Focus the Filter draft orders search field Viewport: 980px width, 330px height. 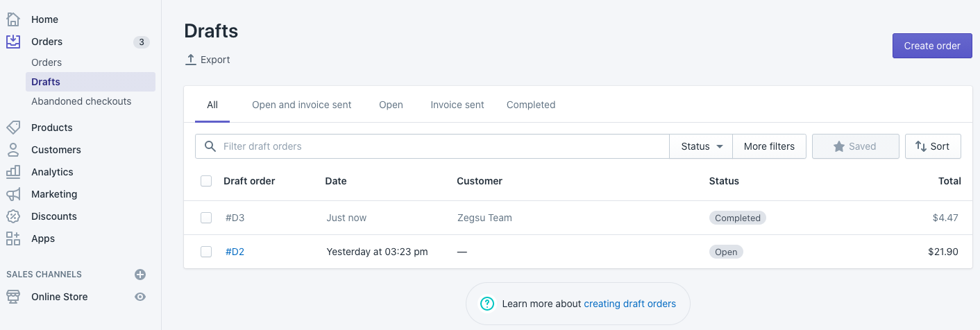click(444, 146)
